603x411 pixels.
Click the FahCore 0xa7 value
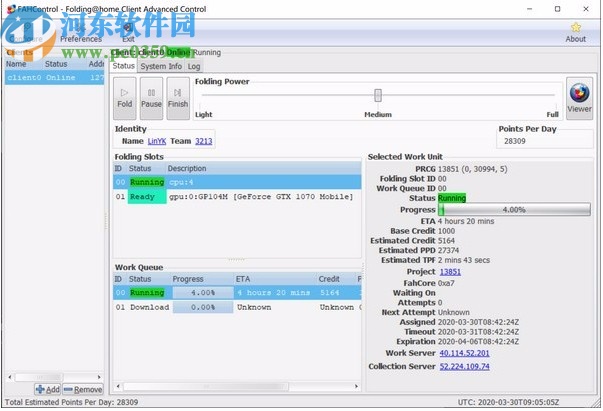point(446,283)
